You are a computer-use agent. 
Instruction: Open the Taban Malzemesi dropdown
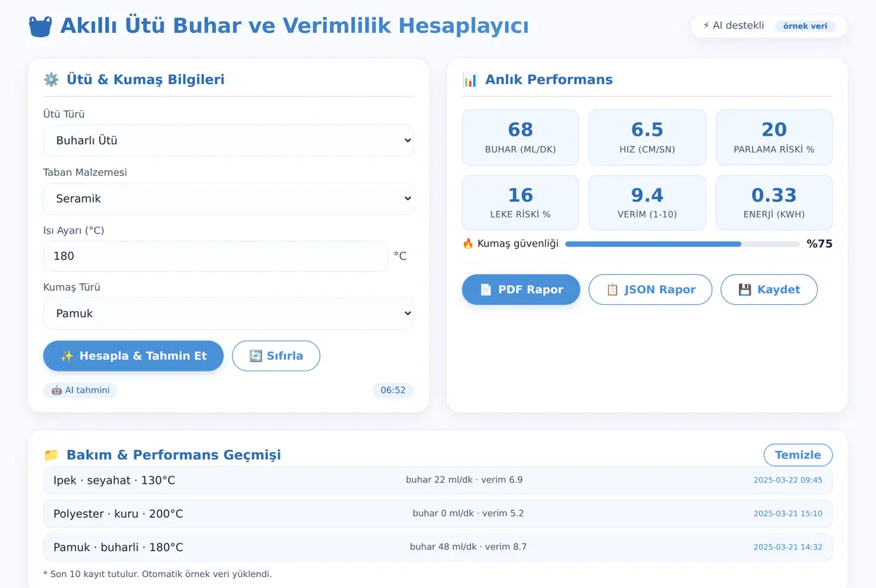click(x=228, y=198)
